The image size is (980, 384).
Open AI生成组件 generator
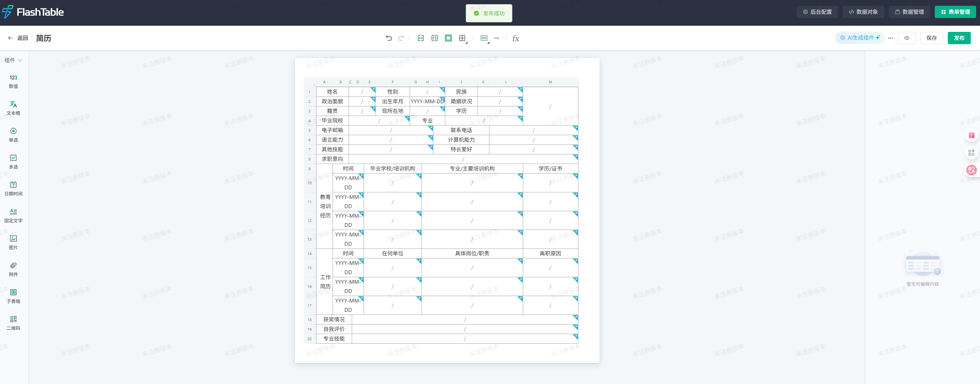(860, 38)
